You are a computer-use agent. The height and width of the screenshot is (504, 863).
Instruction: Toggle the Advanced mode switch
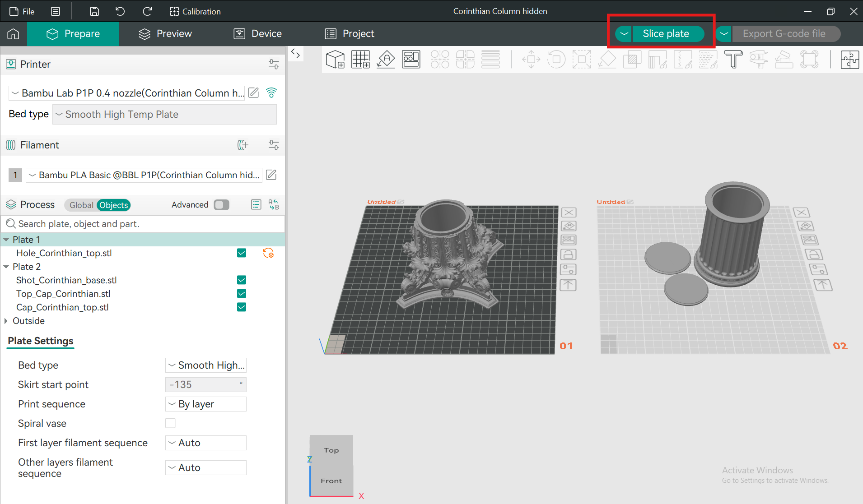click(221, 205)
